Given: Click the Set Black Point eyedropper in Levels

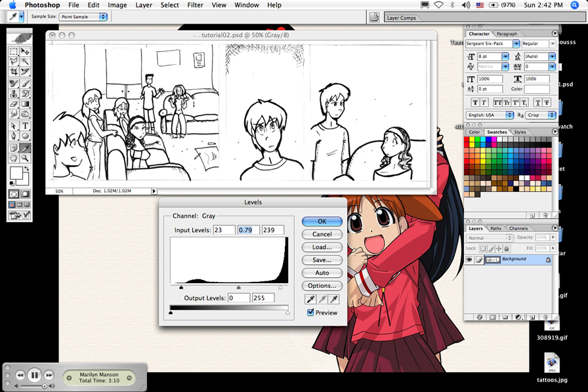Looking at the screenshot, I should (x=310, y=299).
